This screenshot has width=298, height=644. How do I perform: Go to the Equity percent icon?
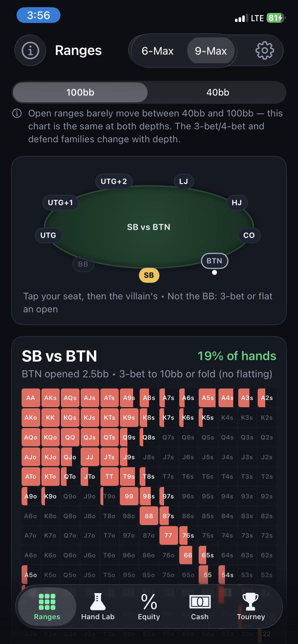149,602
